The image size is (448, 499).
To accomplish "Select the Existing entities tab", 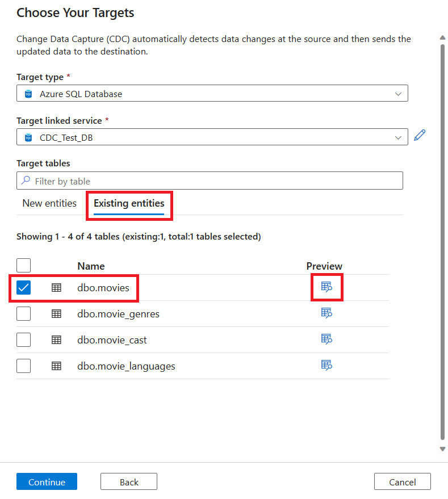I will click(129, 203).
